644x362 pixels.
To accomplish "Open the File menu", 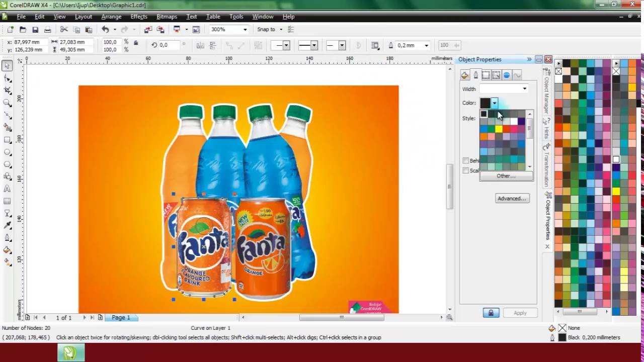I will coord(21,17).
